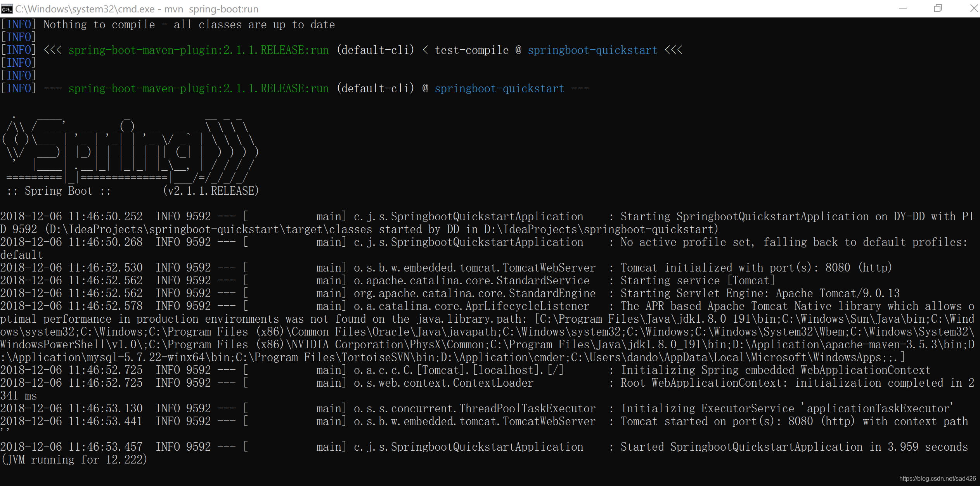The image size is (980, 486).
Task: Click '(JVM running for 12.222)' text
Action: point(74,460)
